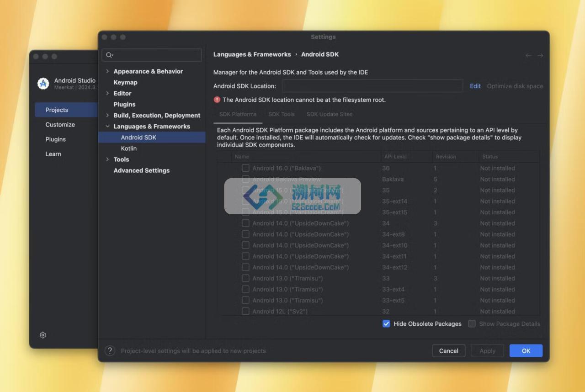Switch to SDK Update Sites tab
585x392 pixels.
coord(330,114)
